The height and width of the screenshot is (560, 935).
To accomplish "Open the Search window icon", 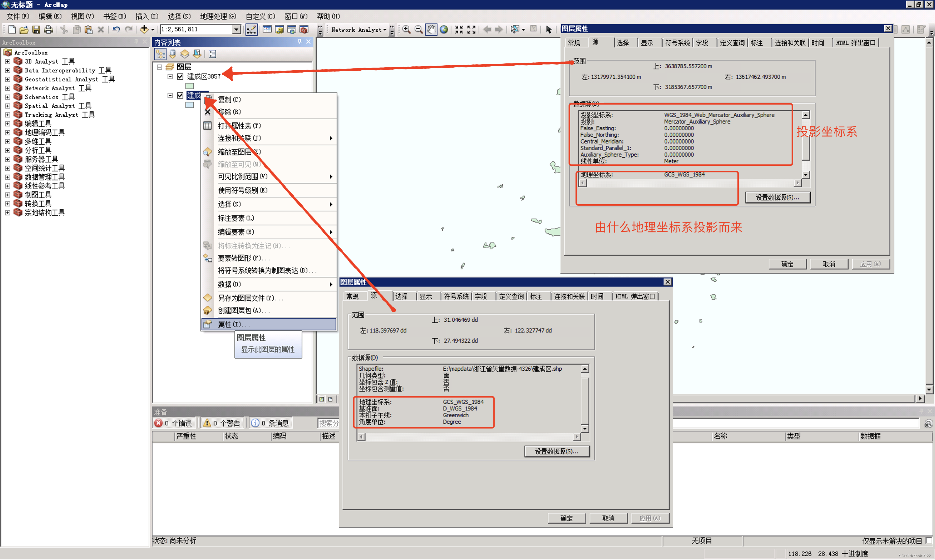I will 292,29.
